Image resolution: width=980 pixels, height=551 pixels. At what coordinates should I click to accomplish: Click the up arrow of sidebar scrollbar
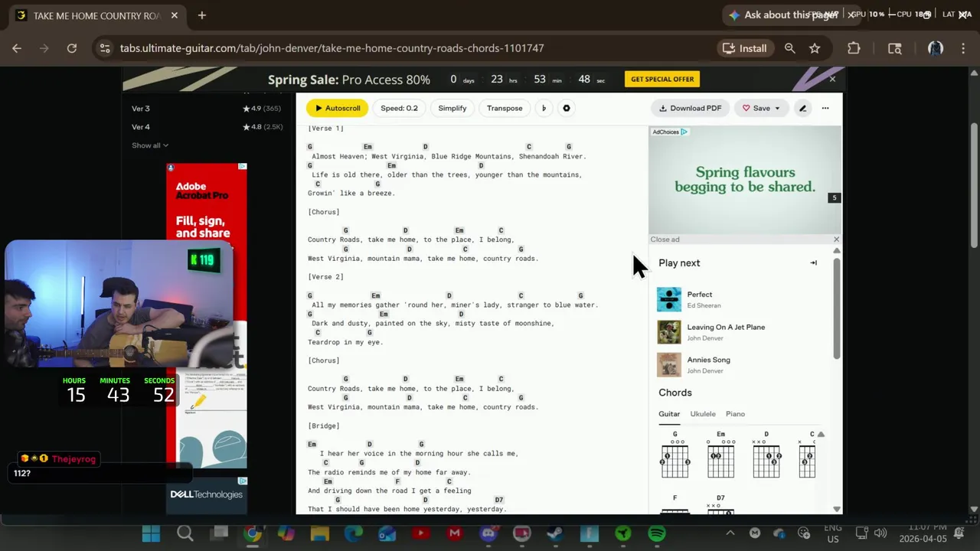[x=836, y=250]
